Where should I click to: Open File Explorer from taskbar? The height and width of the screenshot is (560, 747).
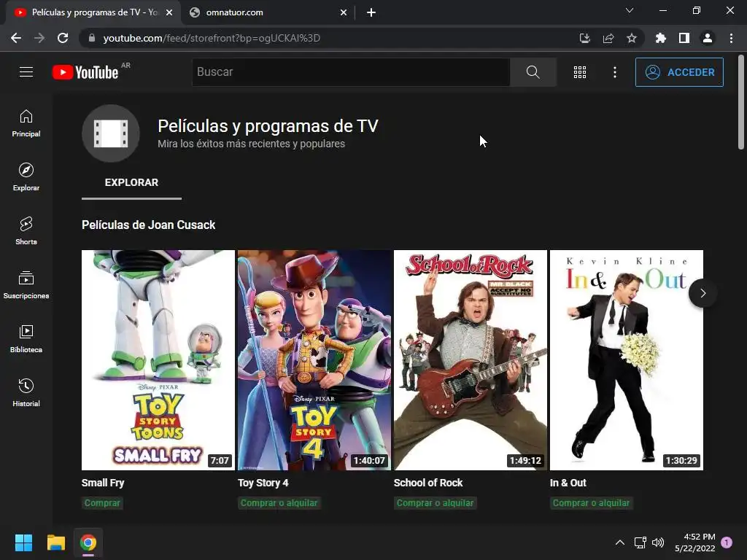[x=55, y=542]
